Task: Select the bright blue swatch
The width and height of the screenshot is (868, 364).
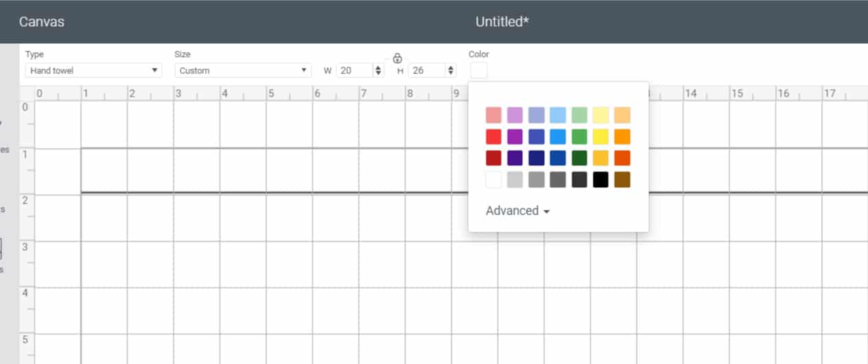Action: 558,136
